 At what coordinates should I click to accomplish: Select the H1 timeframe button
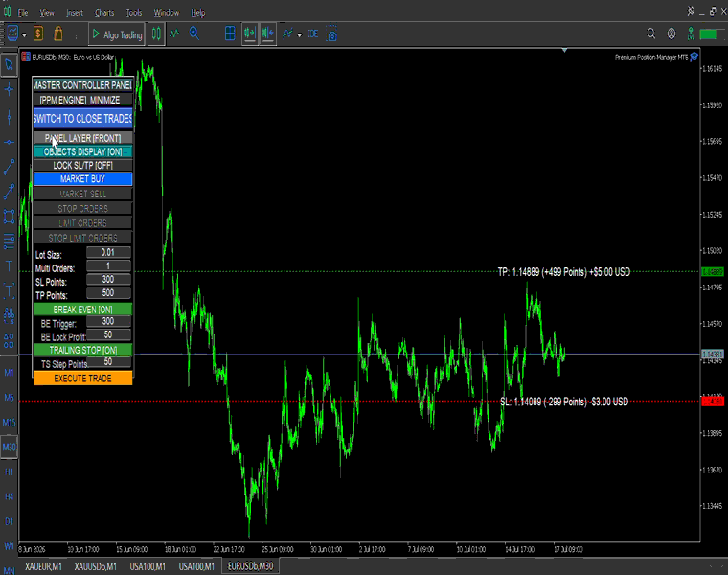pyautogui.click(x=9, y=471)
